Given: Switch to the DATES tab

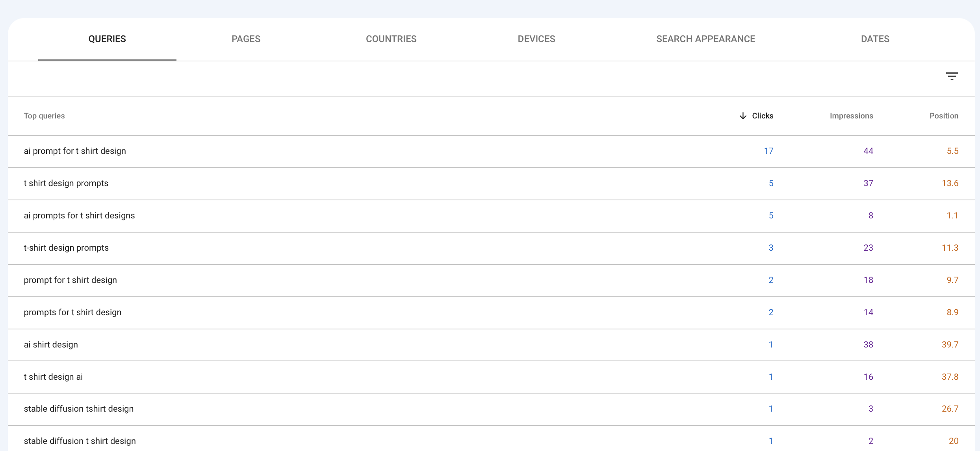Looking at the screenshot, I should pos(875,39).
